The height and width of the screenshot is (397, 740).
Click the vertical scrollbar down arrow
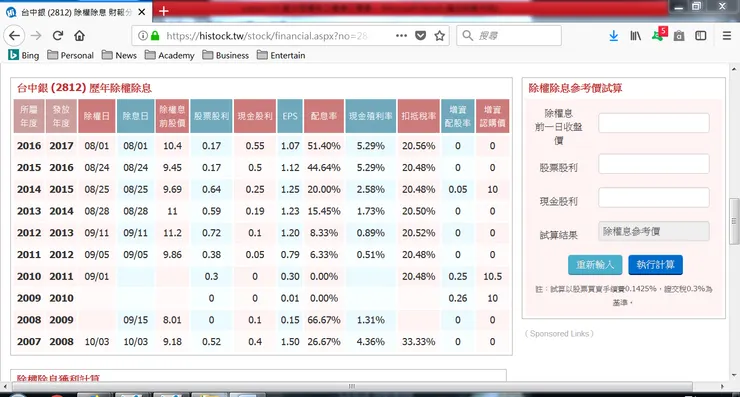coord(734,376)
